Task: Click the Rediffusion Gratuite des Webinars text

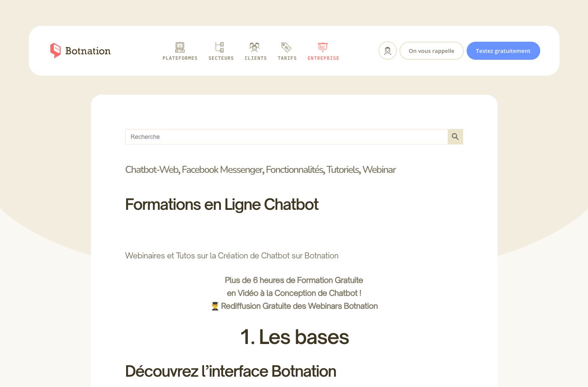Action: click(x=299, y=306)
